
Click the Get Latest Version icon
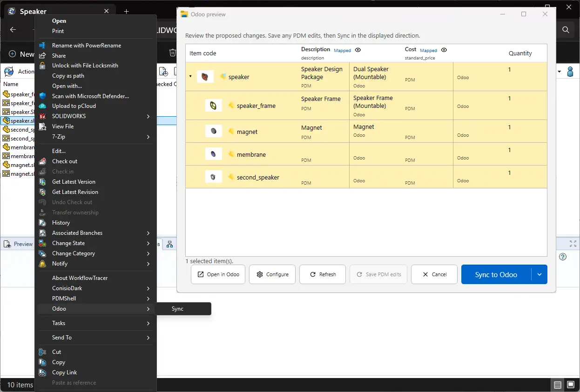tap(42, 182)
